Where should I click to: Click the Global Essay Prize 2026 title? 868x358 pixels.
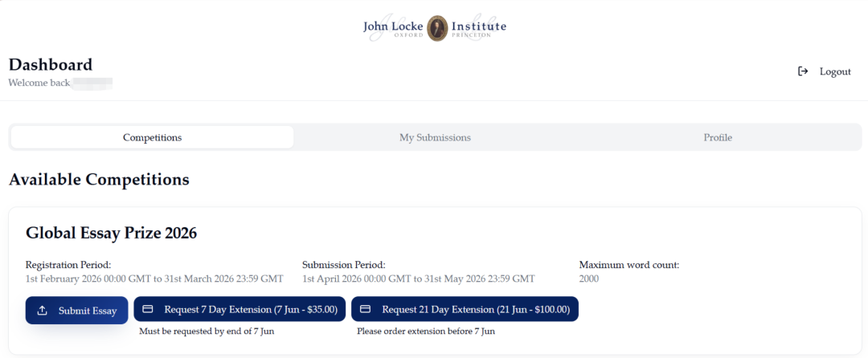click(x=111, y=233)
